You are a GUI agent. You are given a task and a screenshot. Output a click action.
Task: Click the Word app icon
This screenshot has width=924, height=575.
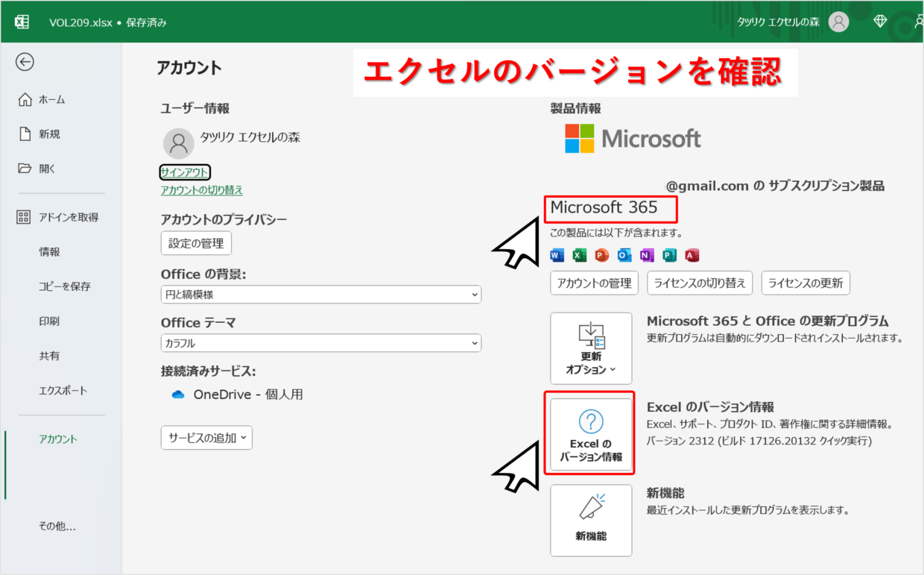pyautogui.click(x=557, y=256)
